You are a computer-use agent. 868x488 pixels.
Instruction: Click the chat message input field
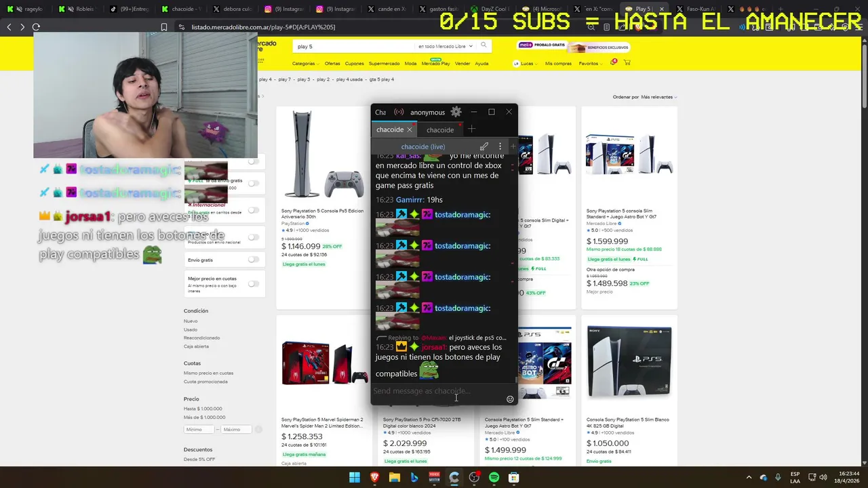click(x=437, y=391)
